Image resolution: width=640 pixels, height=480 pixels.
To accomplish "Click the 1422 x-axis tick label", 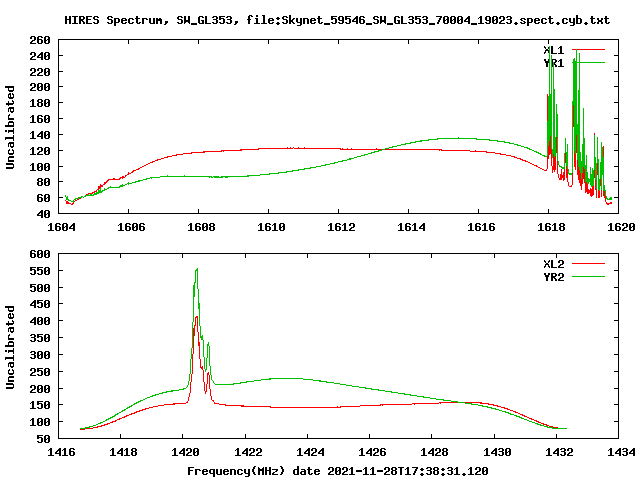I will (x=248, y=452).
